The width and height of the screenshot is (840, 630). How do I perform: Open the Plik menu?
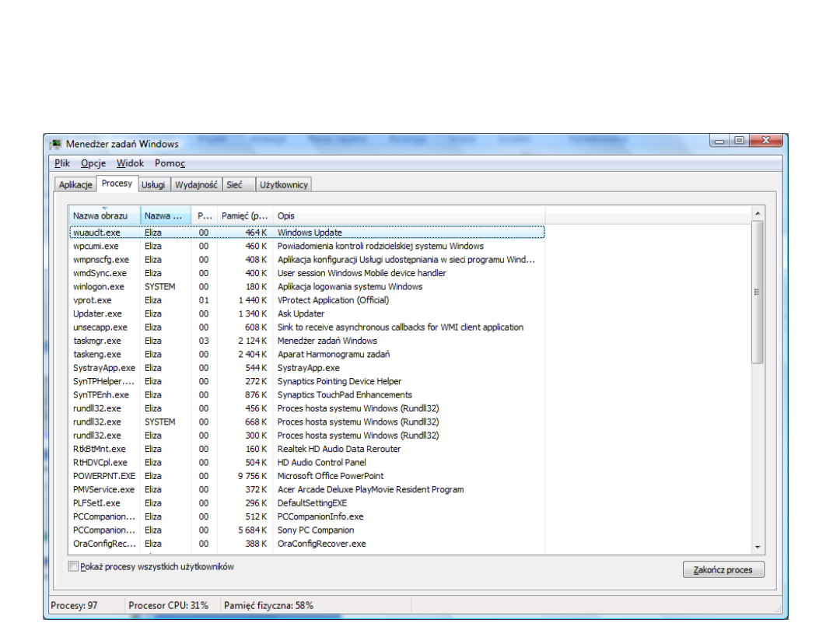click(62, 163)
